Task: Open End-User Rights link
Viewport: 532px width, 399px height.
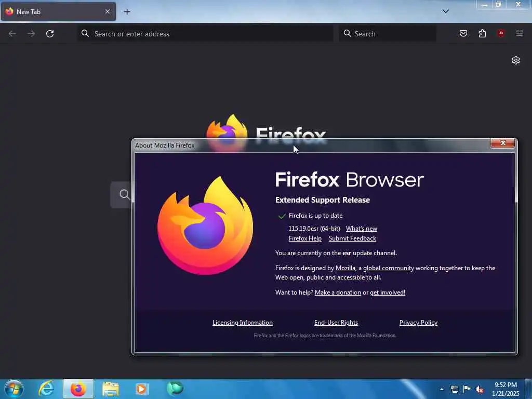Action: [x=336, y=323]
